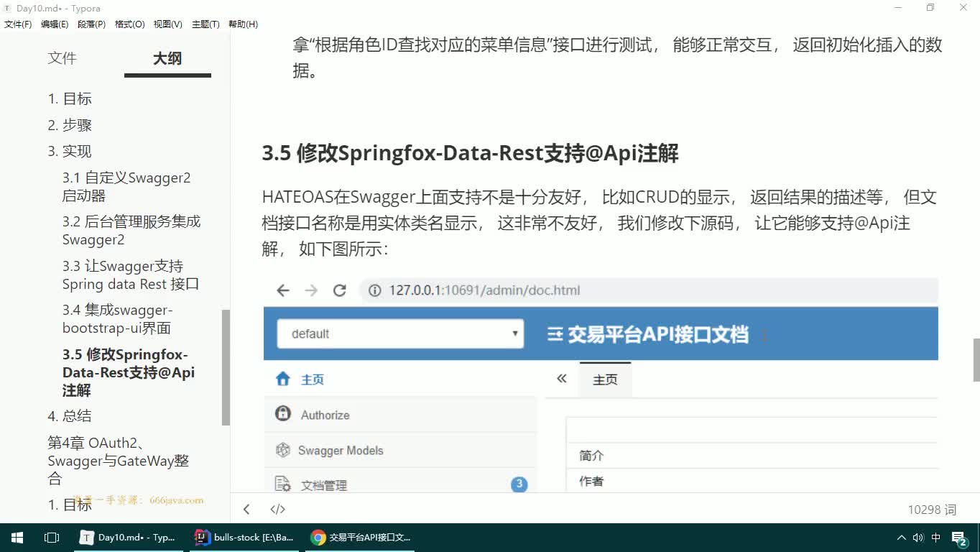Open Windows Task View
Screen dimensions: 980x552
coord(51,537)
